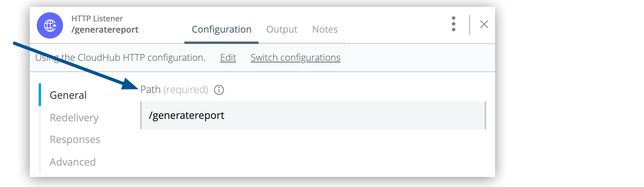
Task: Select the Notes tab
Action: click(x=325, y=29)
